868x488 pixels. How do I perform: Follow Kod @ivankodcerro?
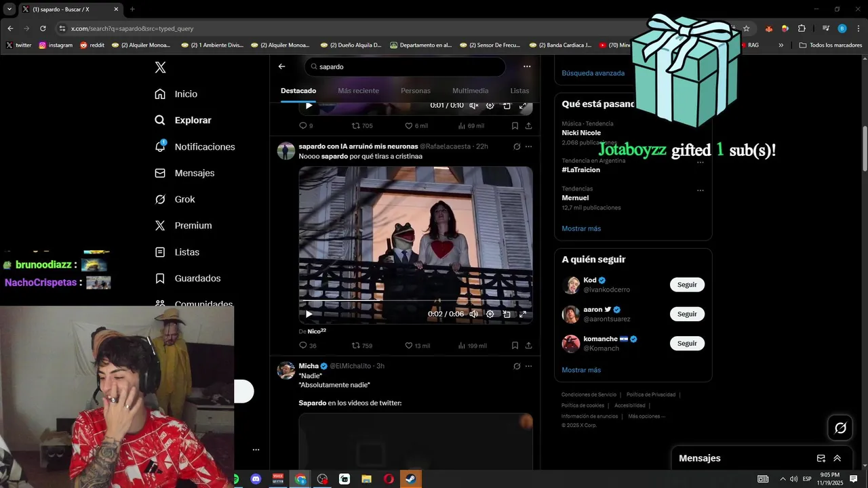click(x=687, y=285)
